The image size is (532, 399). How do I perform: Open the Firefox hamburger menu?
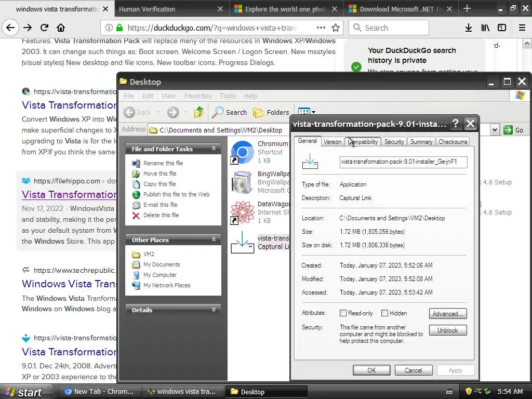pyautogui.click(x=522, y=28)
